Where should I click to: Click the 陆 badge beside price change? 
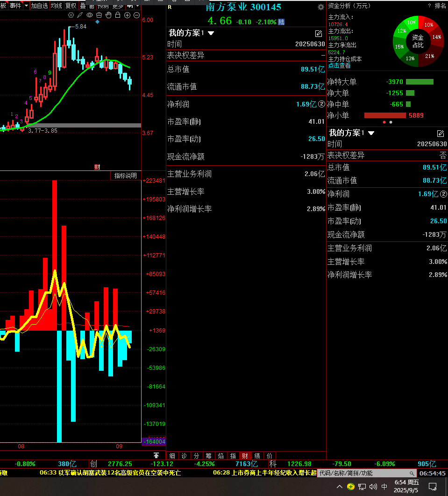point(281,22)
